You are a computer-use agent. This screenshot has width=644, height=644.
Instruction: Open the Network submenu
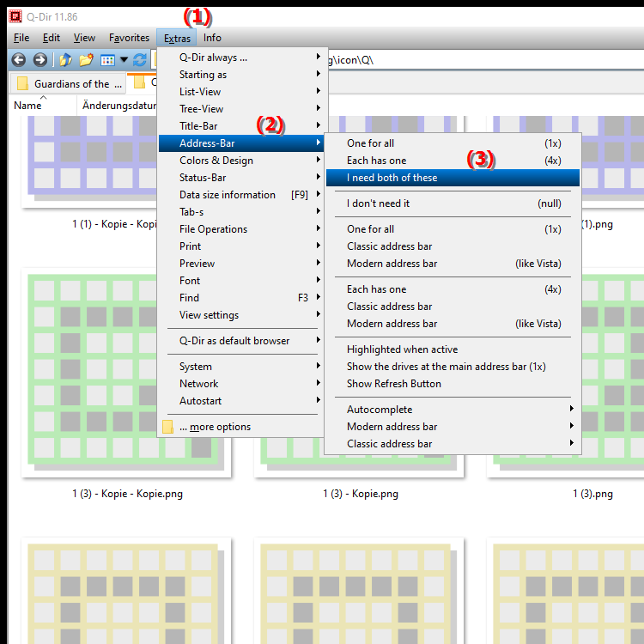click(241, 384)
